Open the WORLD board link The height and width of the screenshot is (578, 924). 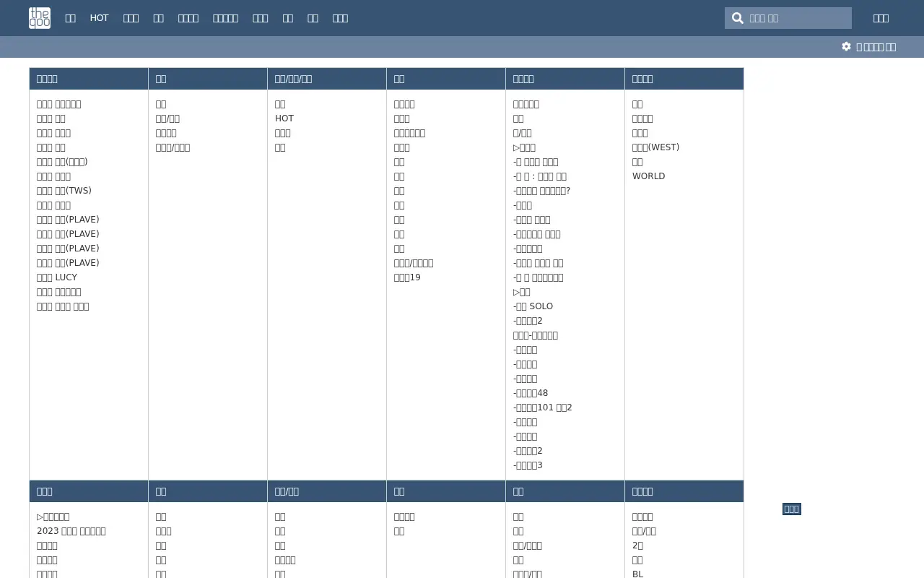tap(648, 176)
